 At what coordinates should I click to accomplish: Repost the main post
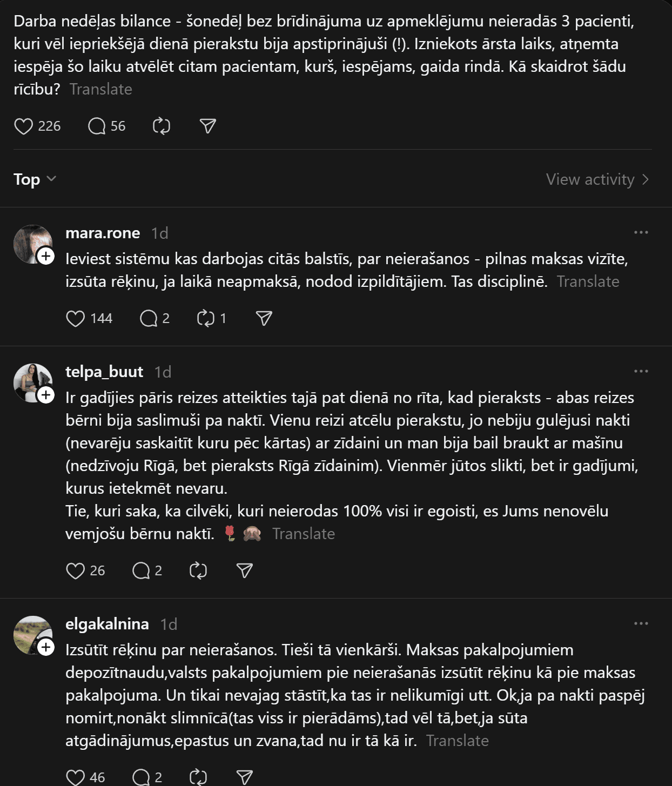pos(162,126)
